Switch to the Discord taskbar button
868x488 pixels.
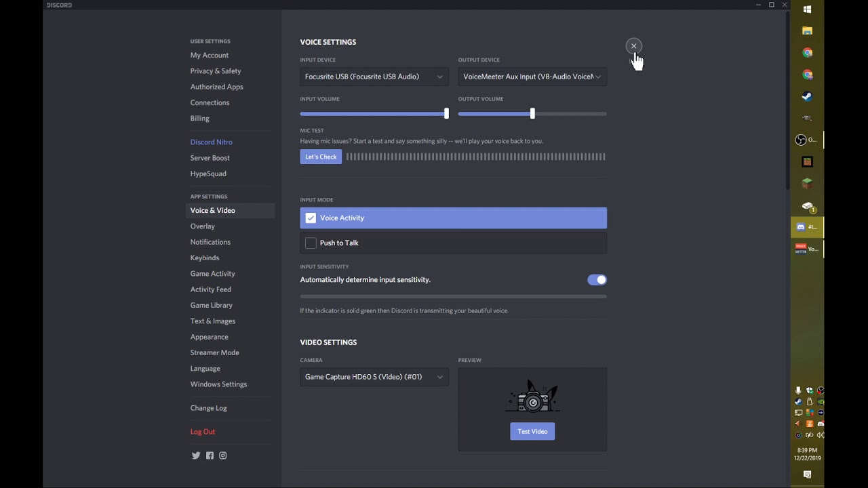[x=807, y=227]
